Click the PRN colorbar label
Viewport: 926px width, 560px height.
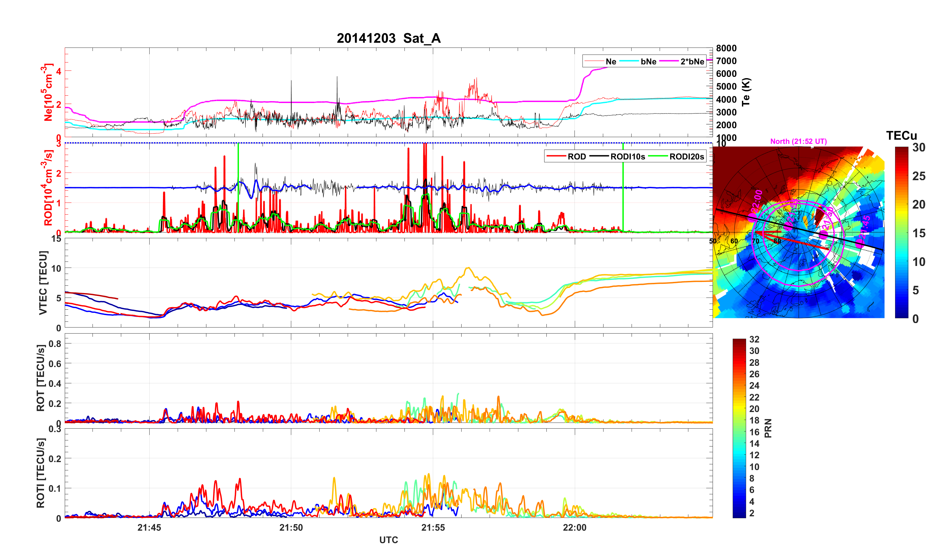768,428
